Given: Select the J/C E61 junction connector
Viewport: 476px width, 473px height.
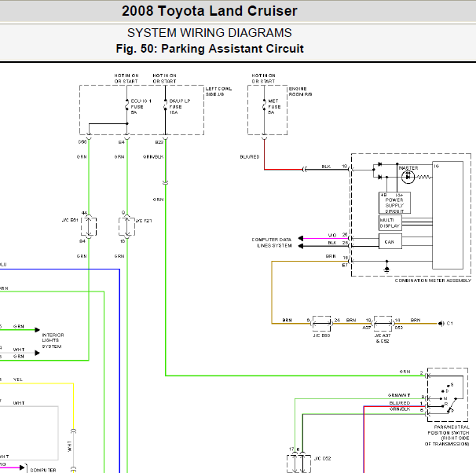Looking at the screenshot, I should coord(89,226).
